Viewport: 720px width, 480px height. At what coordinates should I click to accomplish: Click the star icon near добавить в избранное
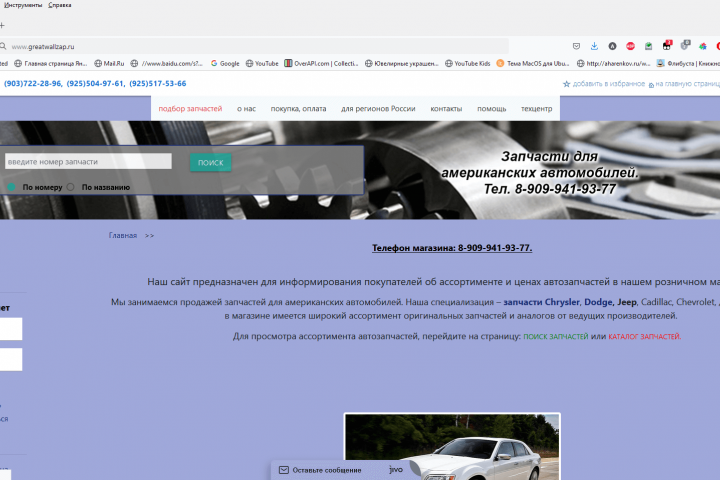[567, 84]
